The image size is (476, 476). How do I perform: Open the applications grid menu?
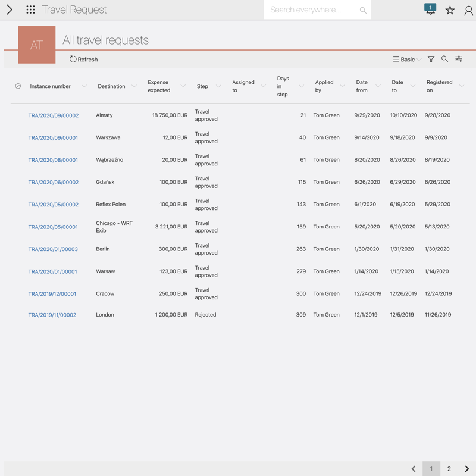click(30, 10)
